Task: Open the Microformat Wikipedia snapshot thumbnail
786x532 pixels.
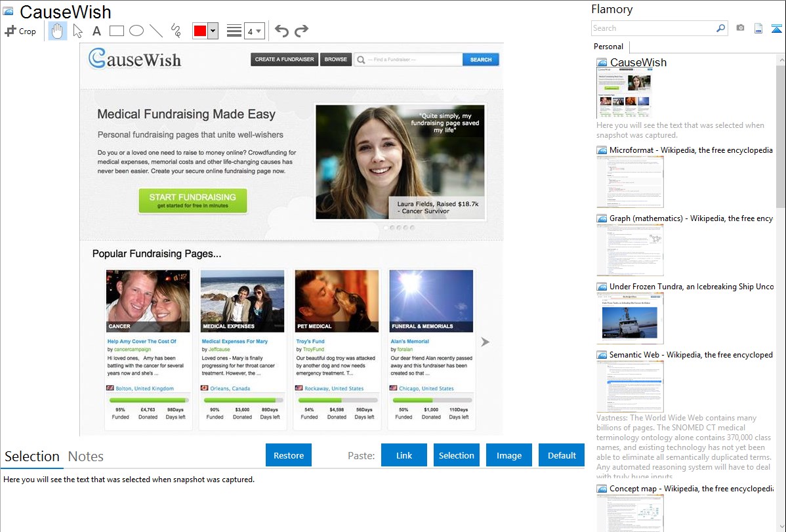Action: pyautogui.click(x=630, y=182)
